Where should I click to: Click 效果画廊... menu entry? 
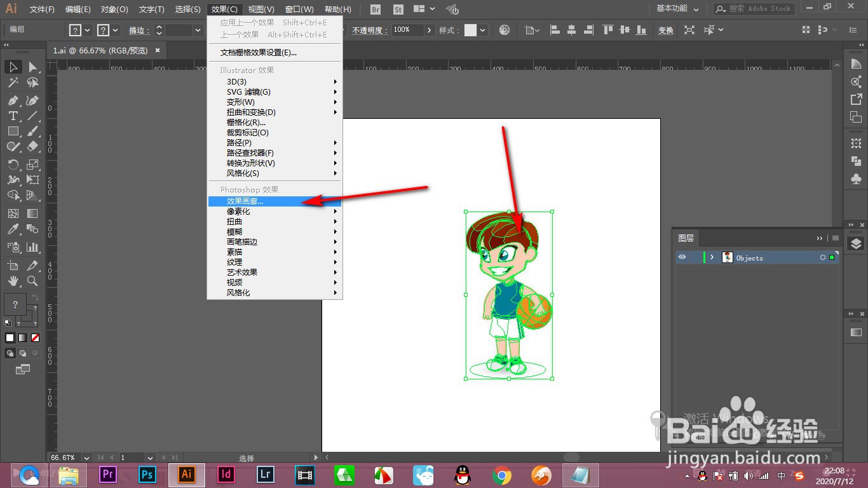pyautogui.click(x=275, y=201)
